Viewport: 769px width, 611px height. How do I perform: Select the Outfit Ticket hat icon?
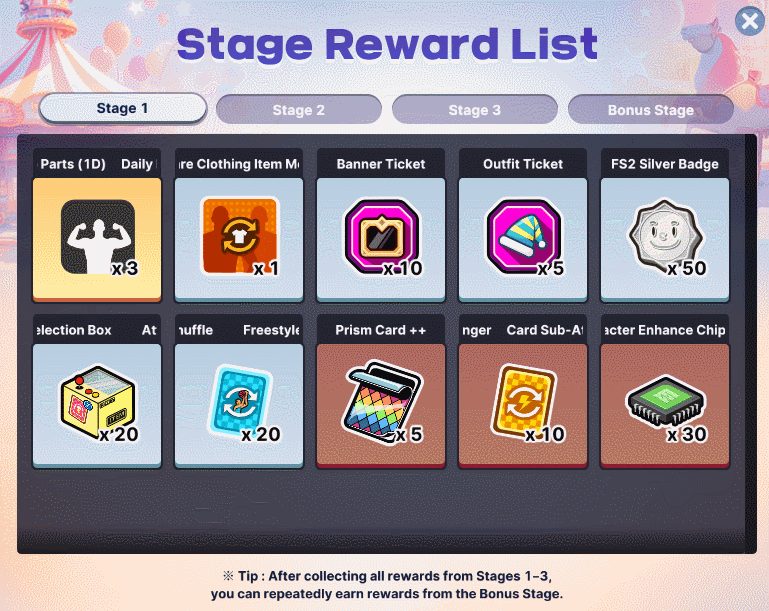[523, 236]
